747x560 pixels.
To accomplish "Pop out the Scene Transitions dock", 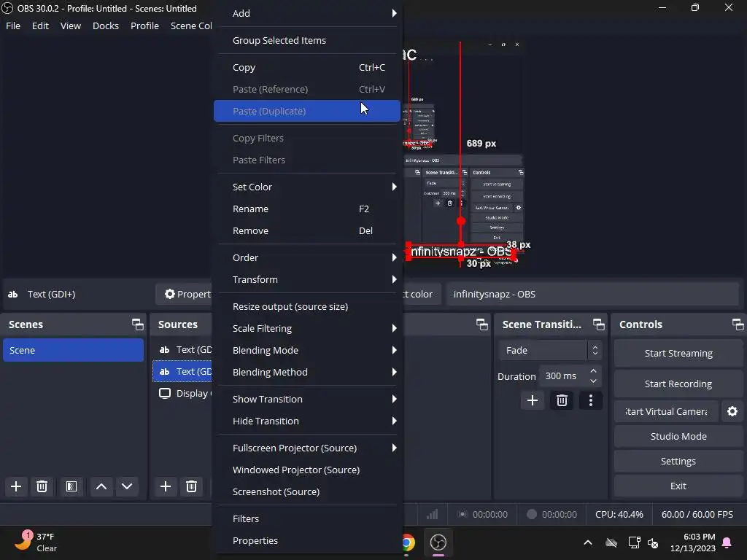I will [x=598, y=324].
